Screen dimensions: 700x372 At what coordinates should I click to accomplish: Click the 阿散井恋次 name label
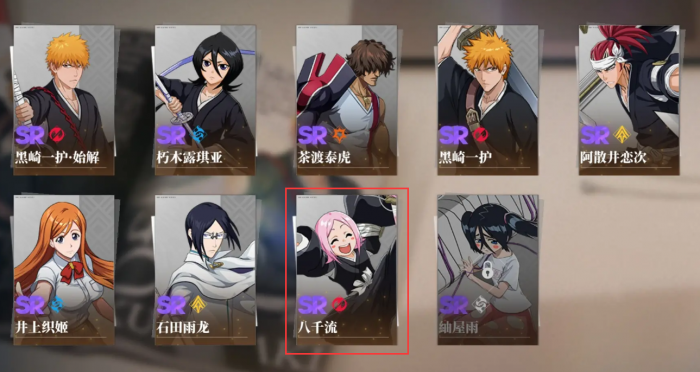pos(613,158)
